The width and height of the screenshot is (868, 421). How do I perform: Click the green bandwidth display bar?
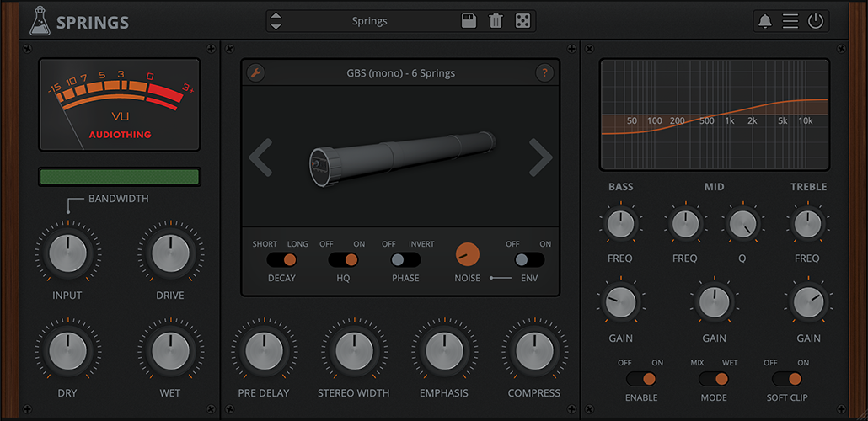pyautogui.click(x=119, y=177)
